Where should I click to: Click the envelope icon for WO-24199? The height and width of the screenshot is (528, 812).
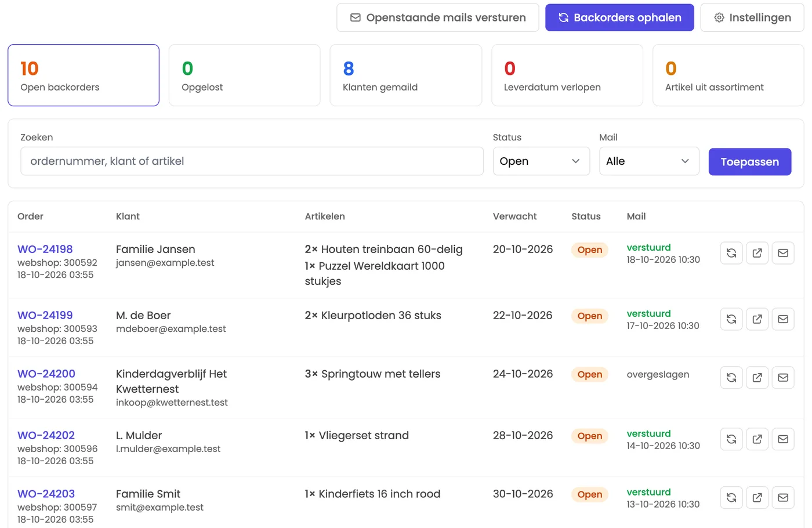click(x=783, y=319)
